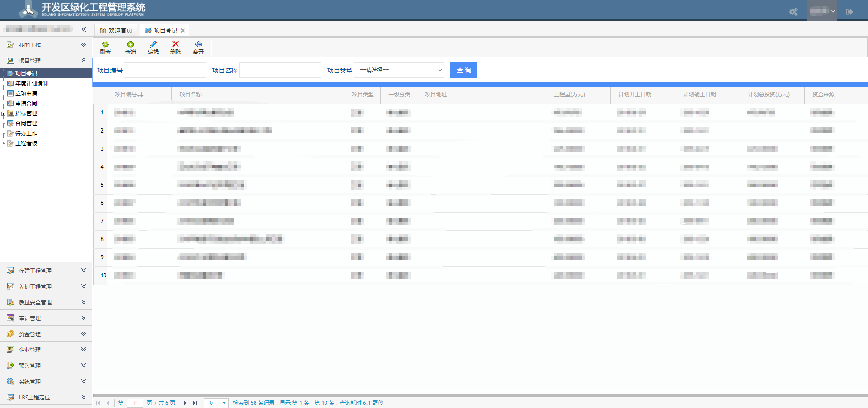Viewport: 868px width, 408px height.
Task: Collapse the sidebar with double-arrow icon
Action: (x=84, y=29)
